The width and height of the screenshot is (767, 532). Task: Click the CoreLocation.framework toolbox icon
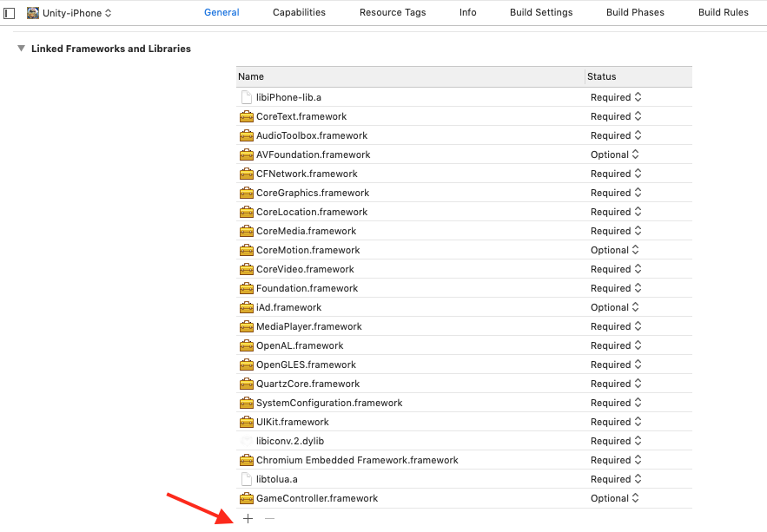click(x=247, y=212)
